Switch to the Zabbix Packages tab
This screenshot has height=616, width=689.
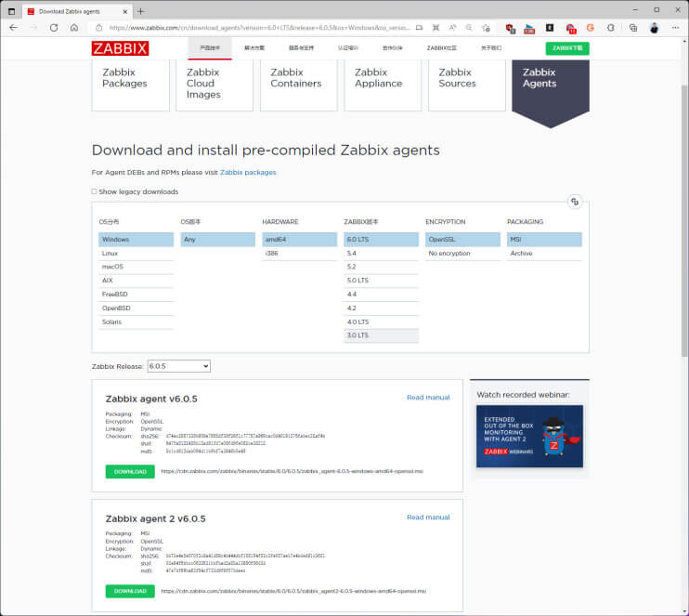[131, 85]
